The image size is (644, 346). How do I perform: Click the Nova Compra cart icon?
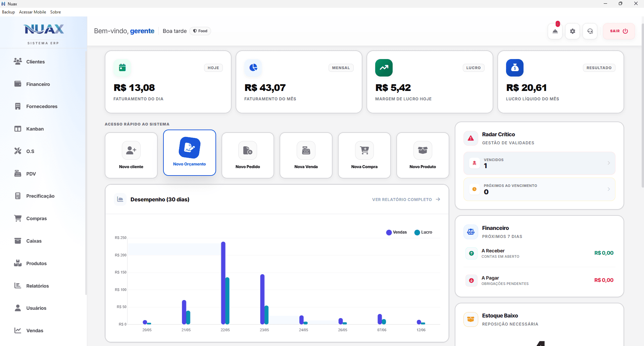point(364,150)
